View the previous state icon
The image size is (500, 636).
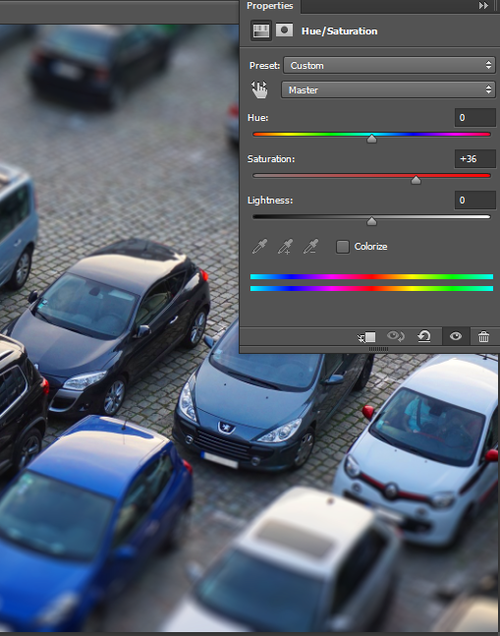tap(395, 336)
